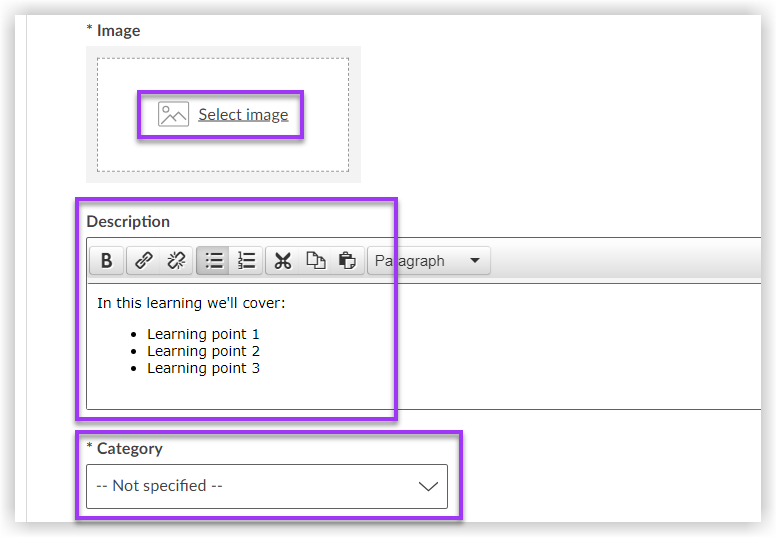Viewport: 777px width, 538px height.
Task: Click the Select image link
Action: click(243, 115)
